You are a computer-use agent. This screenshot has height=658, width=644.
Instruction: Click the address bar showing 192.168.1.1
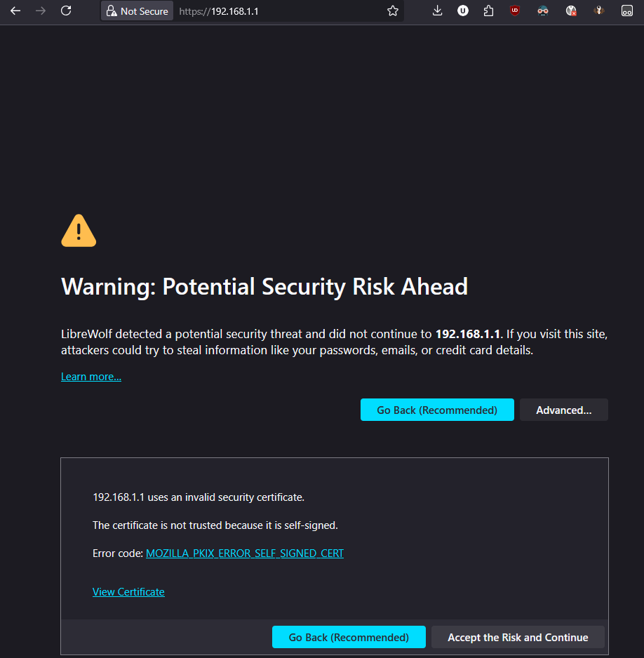pyautogui.click(x=281, y=11)
